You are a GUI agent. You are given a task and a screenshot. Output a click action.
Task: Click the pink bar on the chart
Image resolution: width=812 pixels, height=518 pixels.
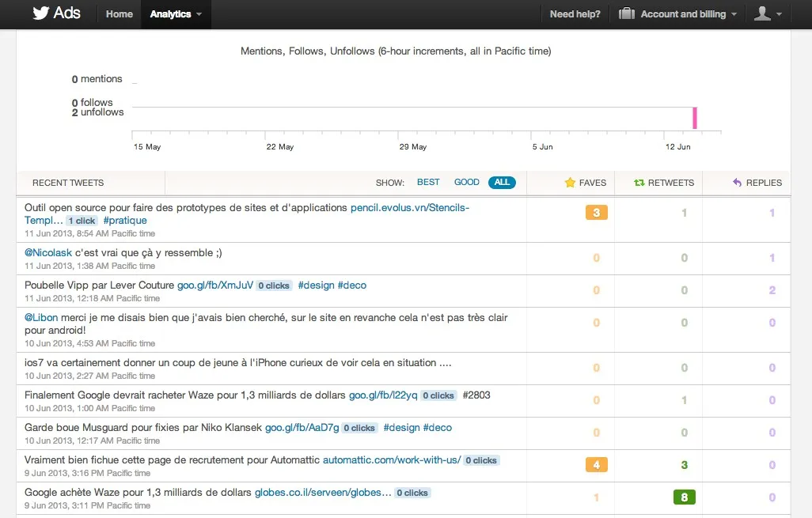695,118
